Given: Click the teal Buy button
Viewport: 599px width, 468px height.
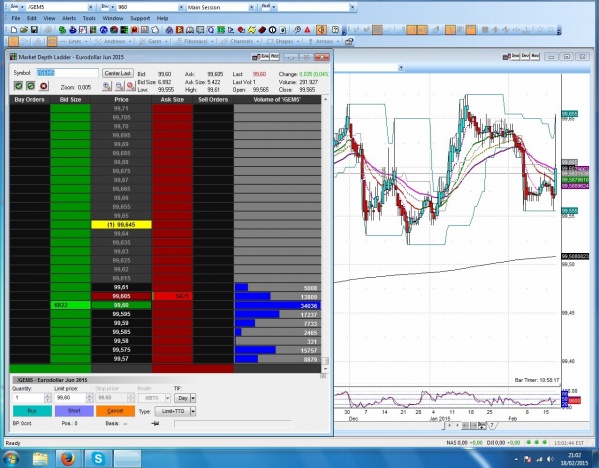Looking at the screenshot, I should pos(32,411).
